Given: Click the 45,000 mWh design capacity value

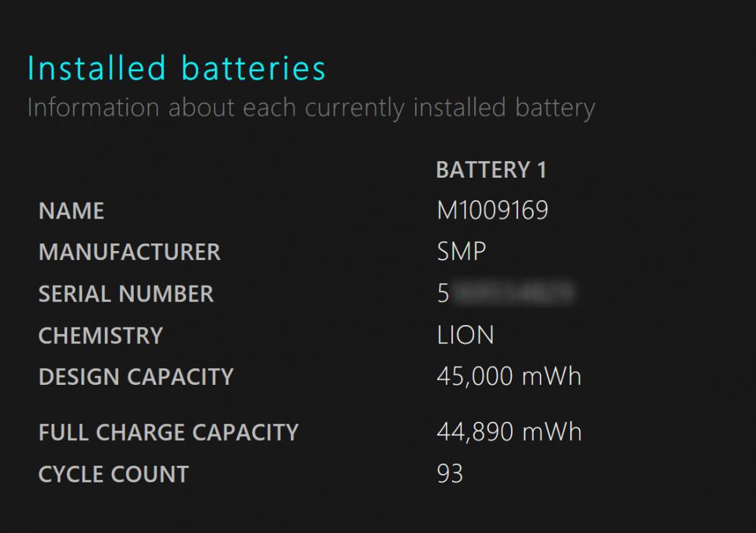Looking at the screenshot, I should (x=509, y=377).
